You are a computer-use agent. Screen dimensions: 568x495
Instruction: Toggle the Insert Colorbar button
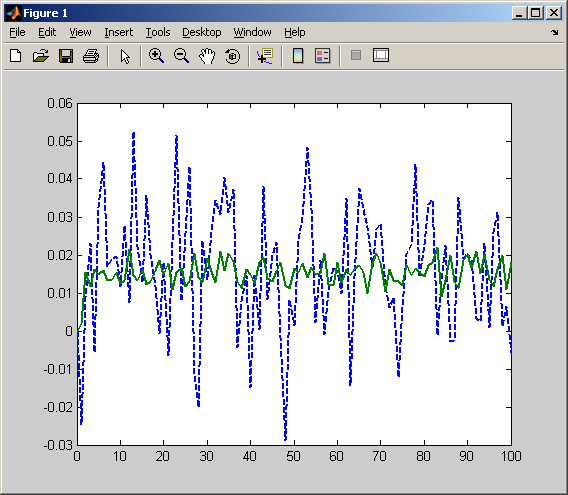click(x=298, y=56)
